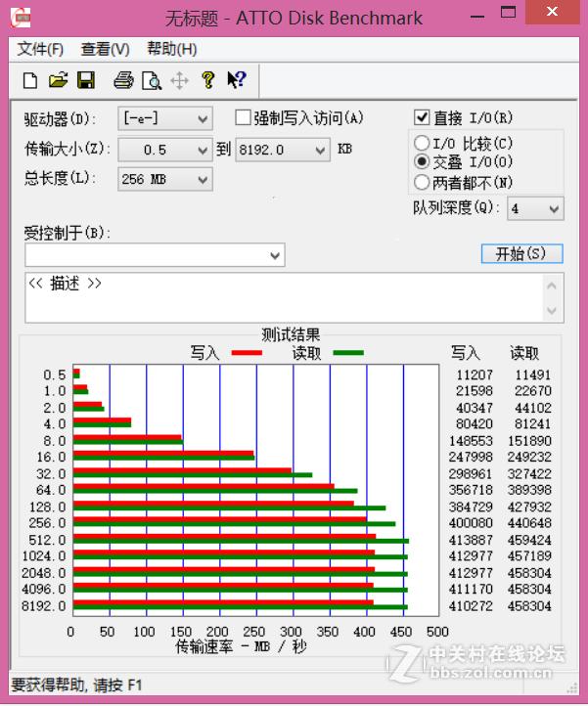588x706 pixels.
Task: Click the status bar help text F1
Action: [x=76, y=685]
